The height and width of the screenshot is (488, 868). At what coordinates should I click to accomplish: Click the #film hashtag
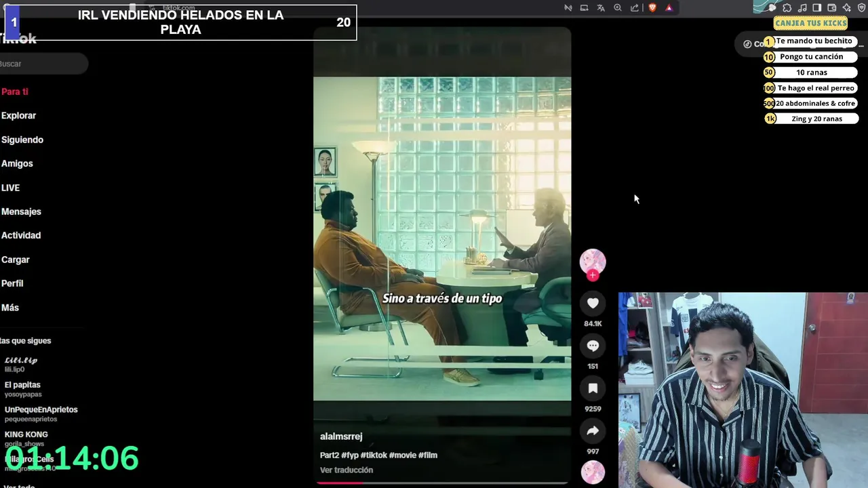pos(428,455)
